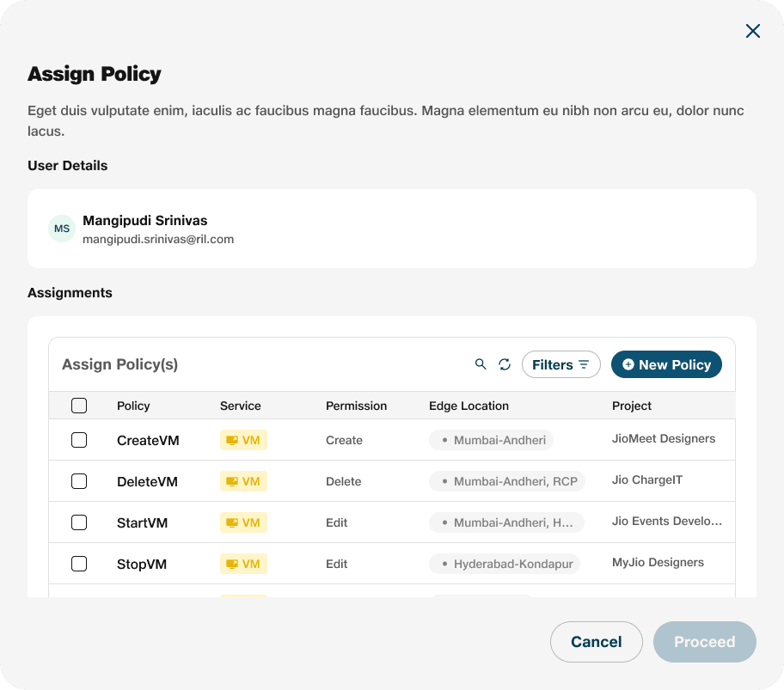Screen dimensions: 784x690
Task: Sort by the Permission column header
Action: (357, 406)
